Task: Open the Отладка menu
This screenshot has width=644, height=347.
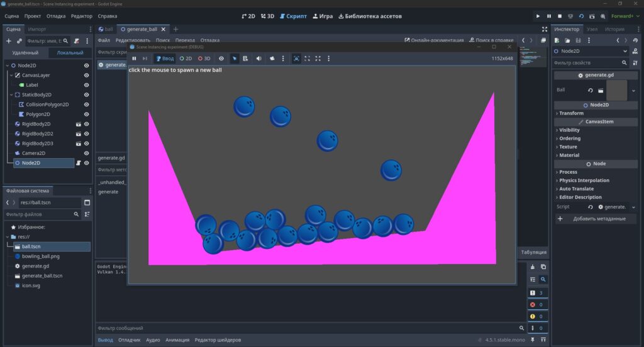Action: (56, 16)
